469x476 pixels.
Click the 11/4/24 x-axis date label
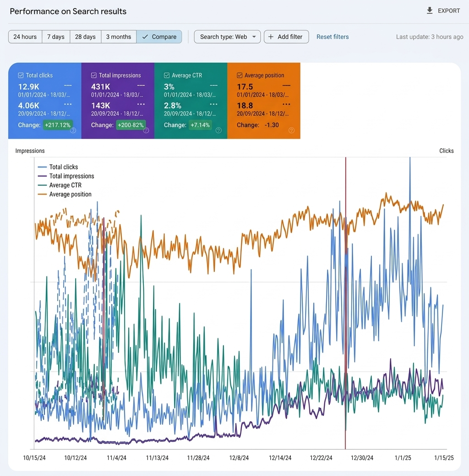click(x=116, y=458)
